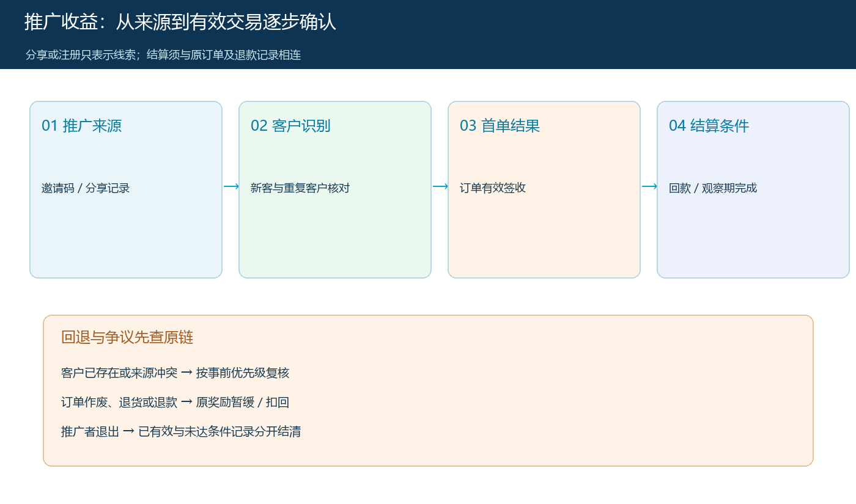Screen dimensions: 856x504
Task: Click the line starting with "订单作废、退货或退款"
Action: [x=175, y=403]
